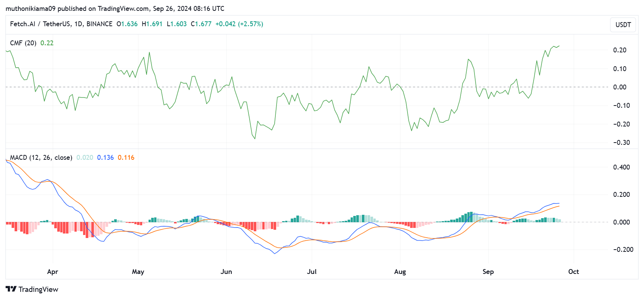
Task: Click the TradingView logo at bottom left
Action: point(32,289)
